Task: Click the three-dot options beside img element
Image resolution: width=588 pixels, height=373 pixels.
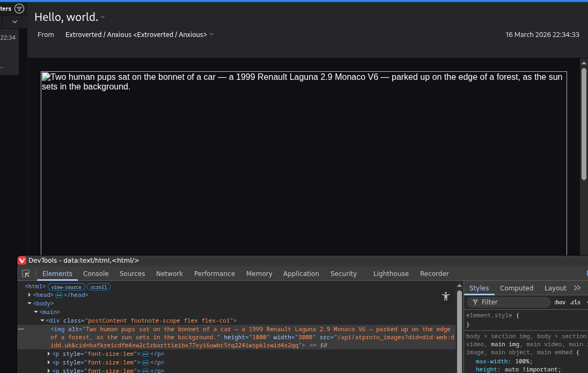Action: 21,329
